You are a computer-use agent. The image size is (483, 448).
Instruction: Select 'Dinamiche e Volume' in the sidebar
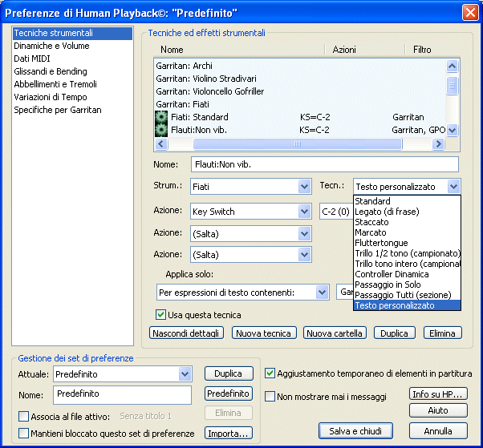51,46
